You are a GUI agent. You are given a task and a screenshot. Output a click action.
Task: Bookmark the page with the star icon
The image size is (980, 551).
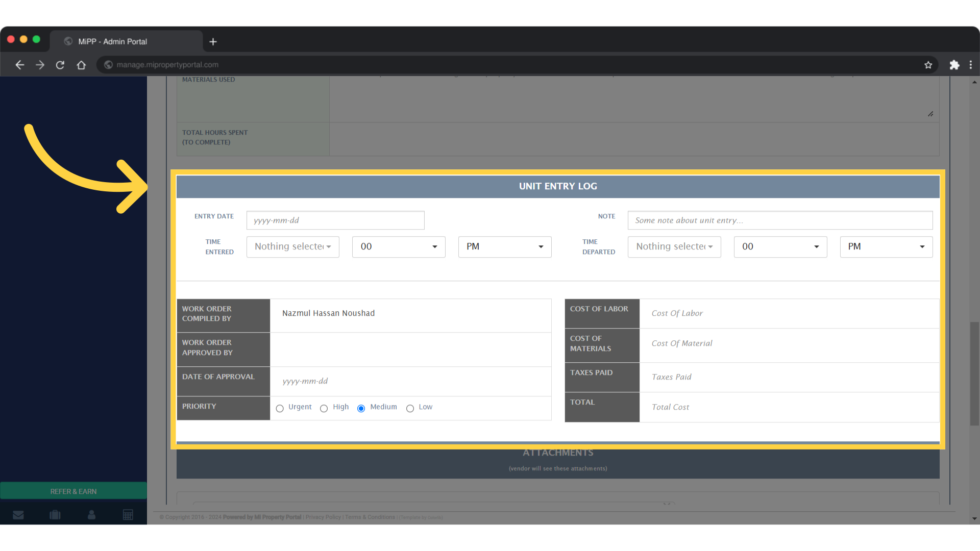pyautogui.click(x=928, y=65)
